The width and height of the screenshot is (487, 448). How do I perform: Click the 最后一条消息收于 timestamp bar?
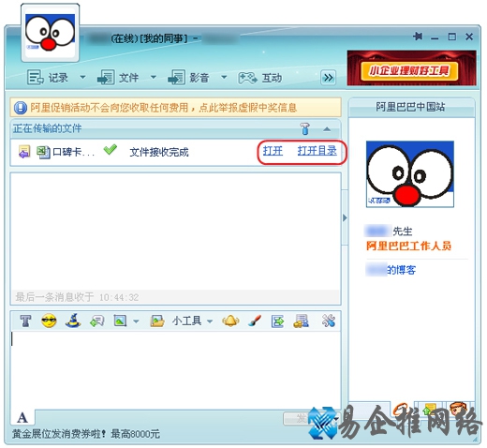175,297
